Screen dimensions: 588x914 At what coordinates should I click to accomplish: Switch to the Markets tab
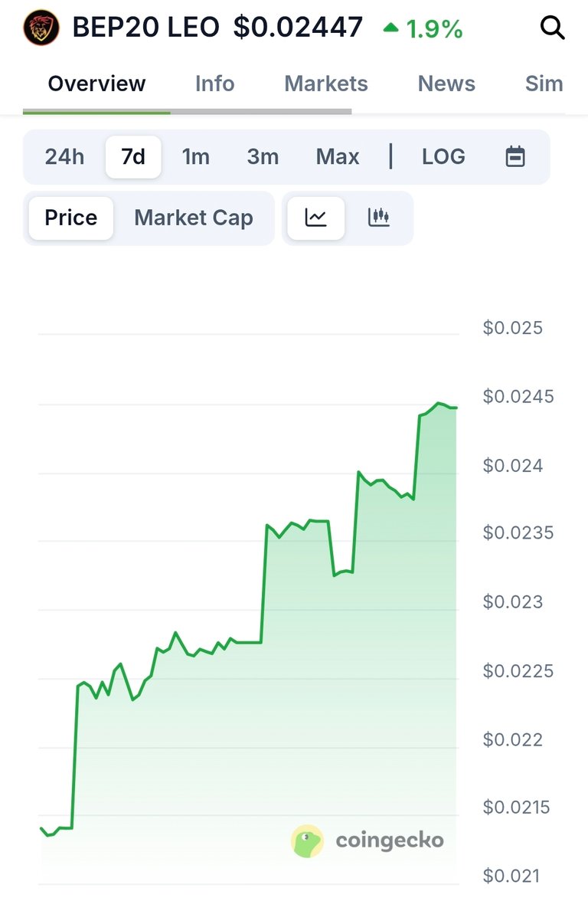tap(326, 84)
